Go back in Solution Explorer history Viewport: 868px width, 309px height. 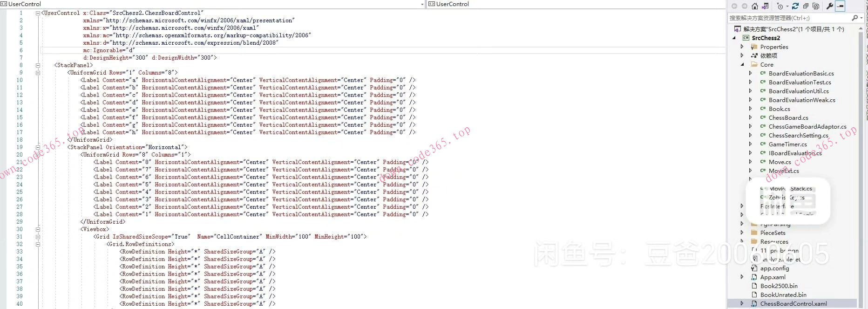(x=734, y=6)
